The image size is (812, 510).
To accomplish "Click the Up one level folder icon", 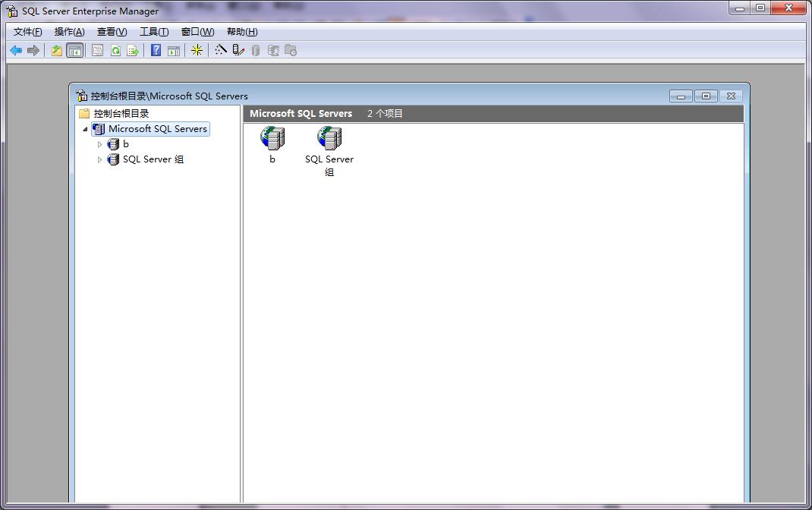I will (x=56, y=50).
